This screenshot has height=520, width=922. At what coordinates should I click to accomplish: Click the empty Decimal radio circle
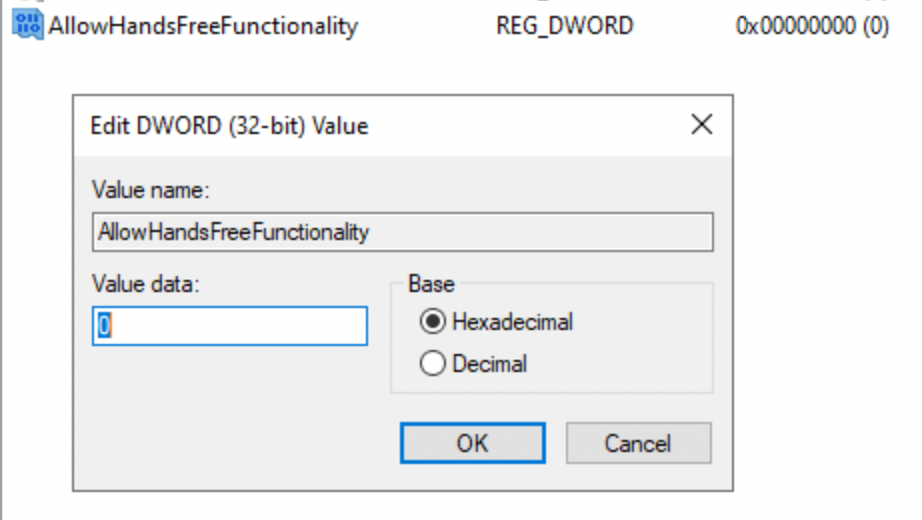click(x=433, y=365)
